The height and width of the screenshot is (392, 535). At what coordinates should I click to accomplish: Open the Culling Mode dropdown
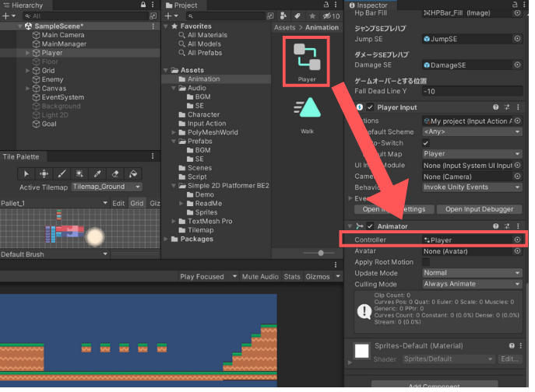[471, 284]
